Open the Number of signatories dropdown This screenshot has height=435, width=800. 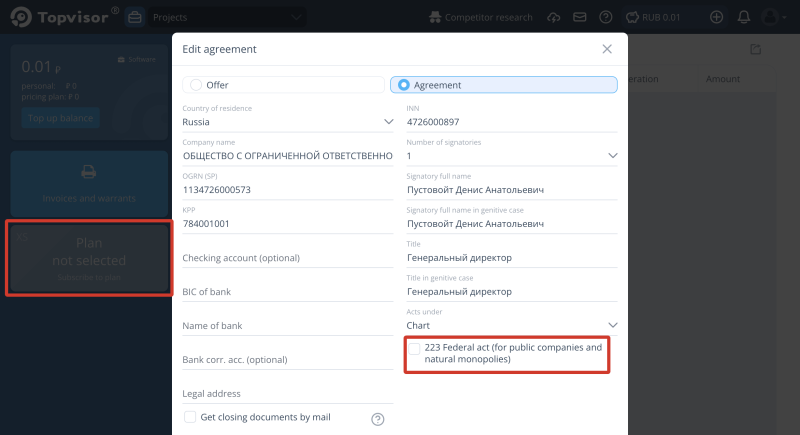click(512, 156)
